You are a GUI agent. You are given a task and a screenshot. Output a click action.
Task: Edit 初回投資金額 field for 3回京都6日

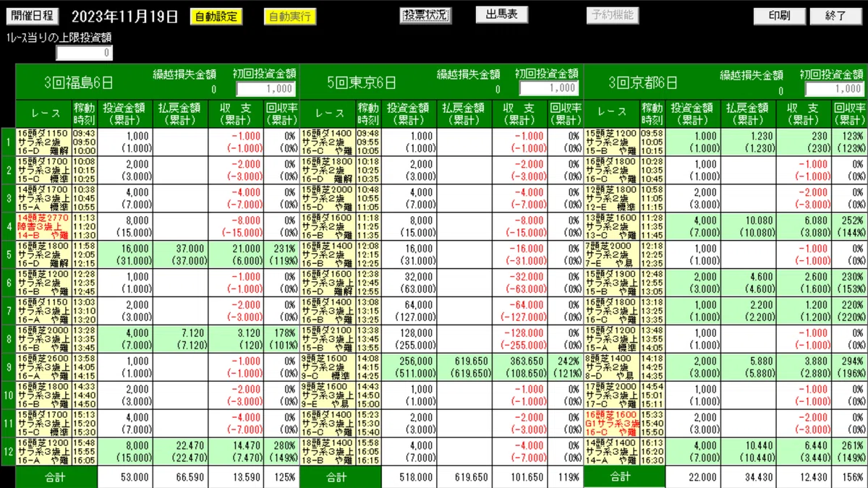[x=835, y=88]
